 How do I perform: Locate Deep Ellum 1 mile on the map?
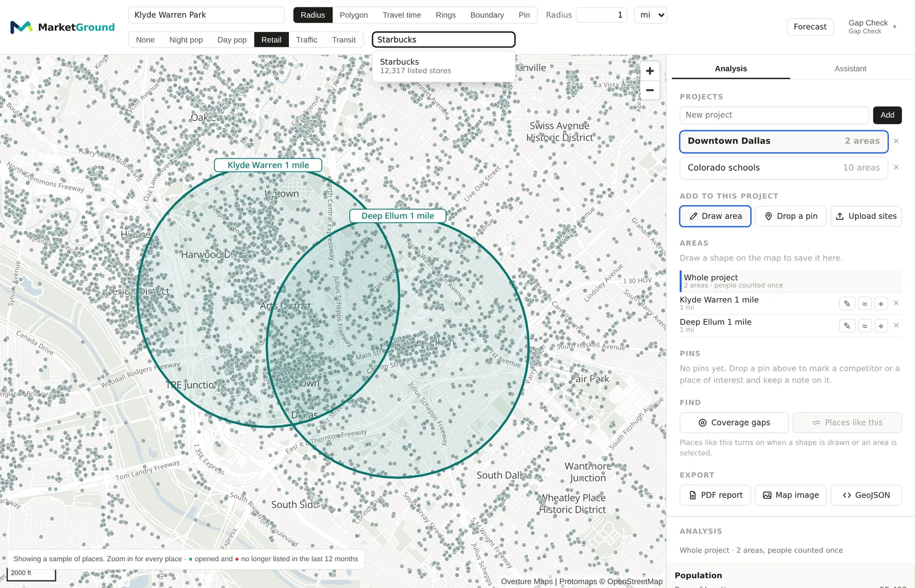tap(881, 326)
